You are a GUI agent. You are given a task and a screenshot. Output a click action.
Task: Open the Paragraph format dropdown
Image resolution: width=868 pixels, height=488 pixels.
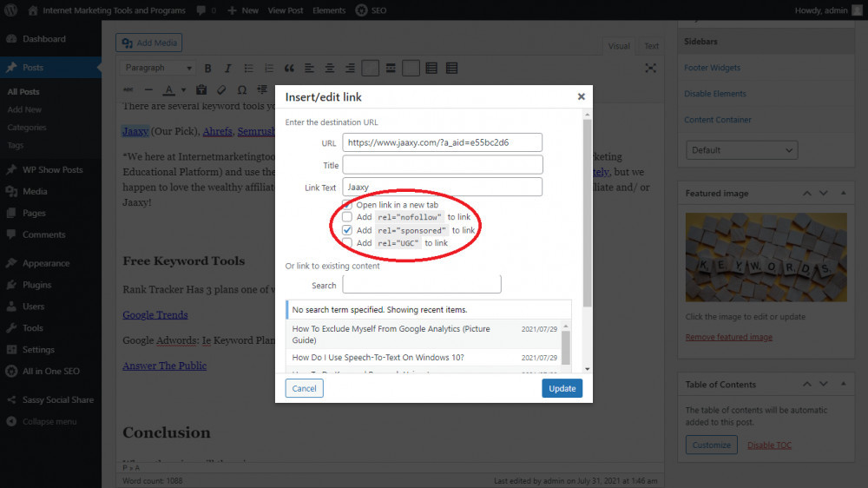pos(158,68)
